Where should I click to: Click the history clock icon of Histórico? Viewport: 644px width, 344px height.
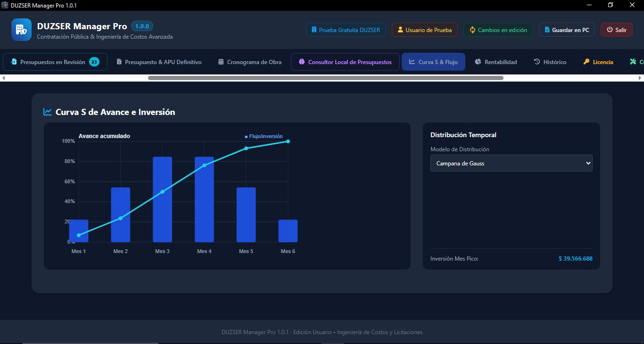(x=537, y=62)
